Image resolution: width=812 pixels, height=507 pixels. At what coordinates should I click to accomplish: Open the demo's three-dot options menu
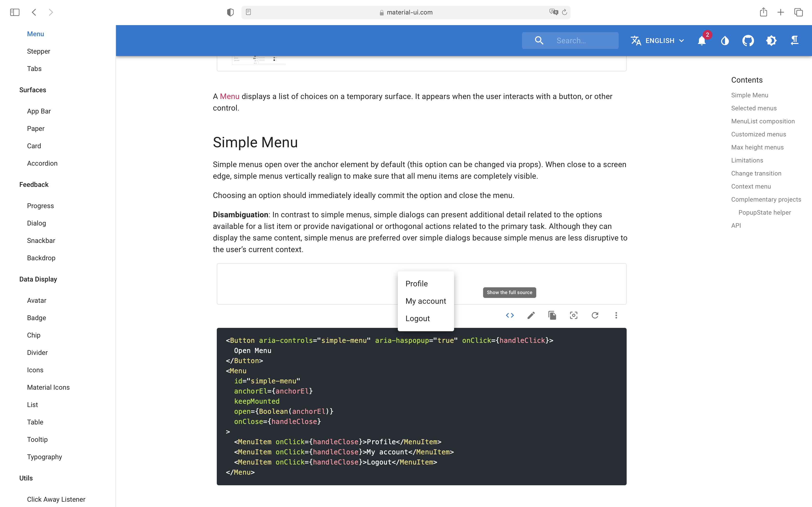coord(616,315)
